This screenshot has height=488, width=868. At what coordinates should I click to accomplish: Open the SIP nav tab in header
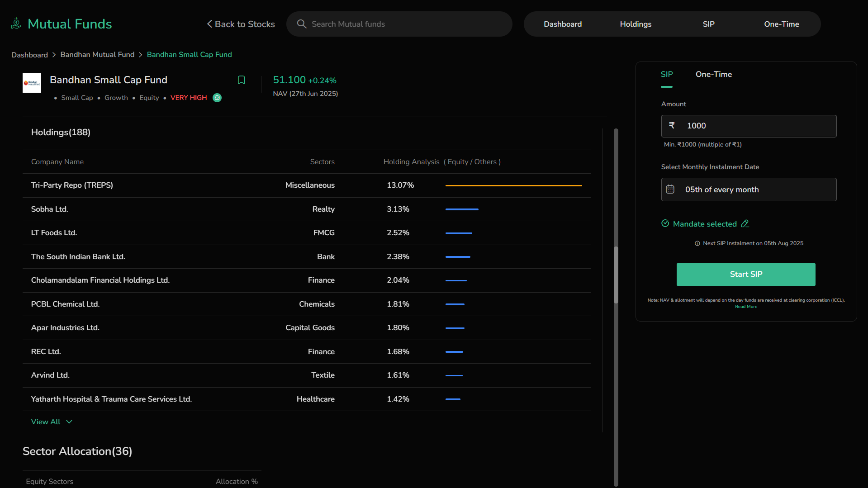[x=708, y=24]
